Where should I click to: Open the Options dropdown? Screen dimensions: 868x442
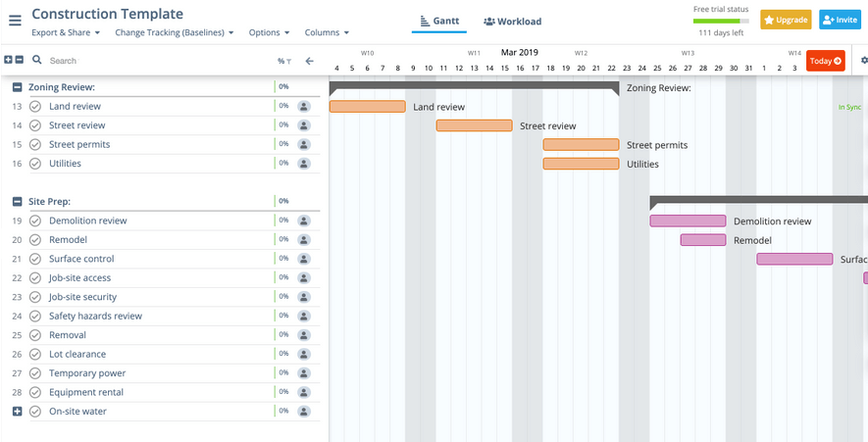click(x=269, y=32)
